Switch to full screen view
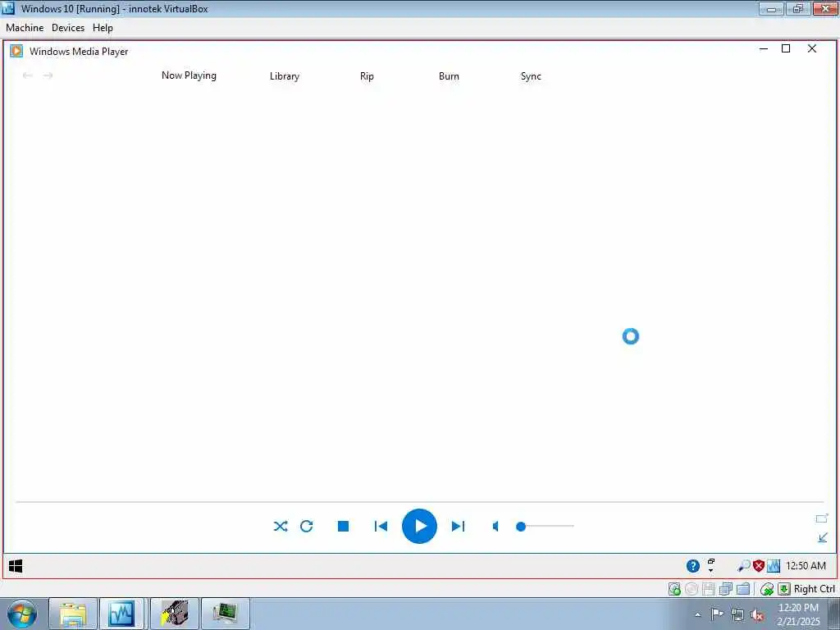 pyautogui.click(x=822, y=518)
